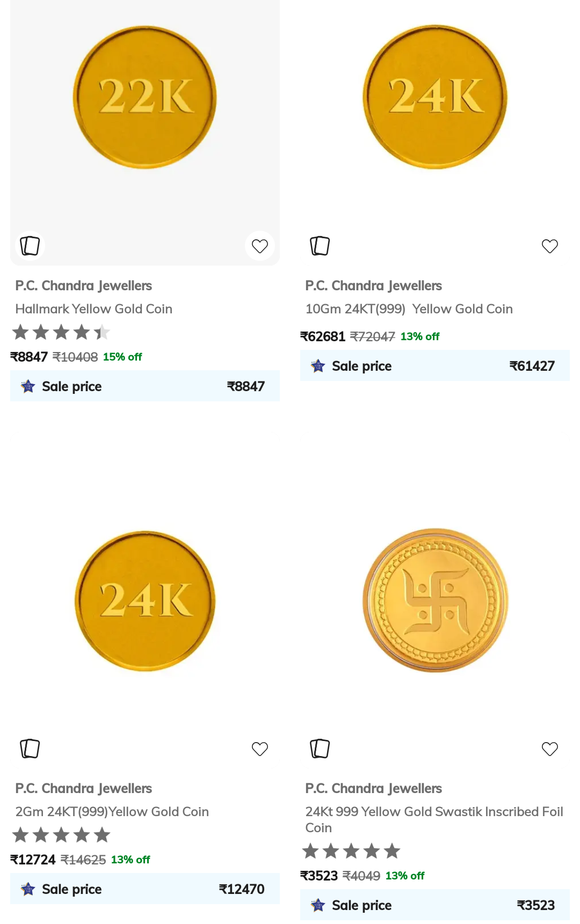This screenshot has width=580, height=924.
Task: Click the star rating under Hallmark coin
Action: coord(61,332)
